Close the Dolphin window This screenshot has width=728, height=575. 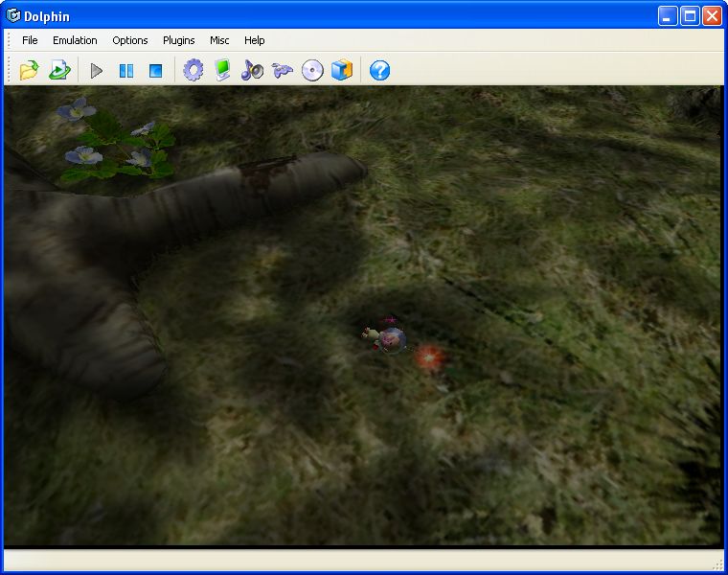tap(712, 16)
